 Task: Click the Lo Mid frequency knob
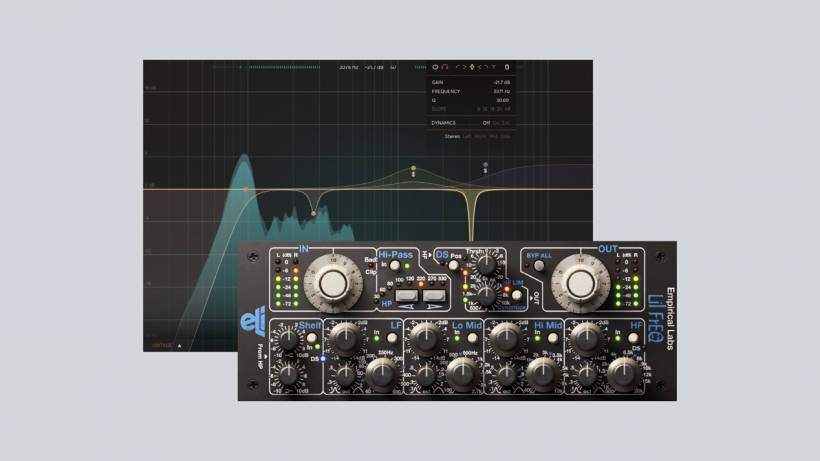tap(463, 375)
